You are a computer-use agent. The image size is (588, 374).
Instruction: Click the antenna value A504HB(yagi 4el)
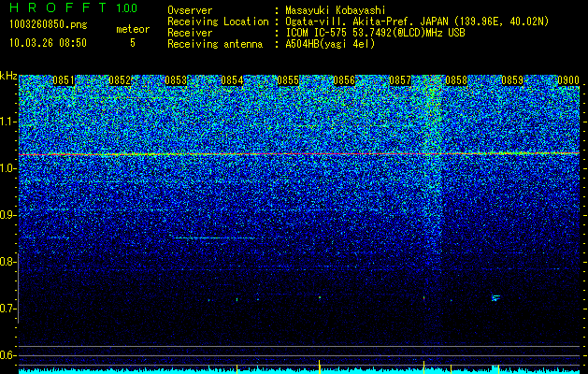tap(330, 44)
